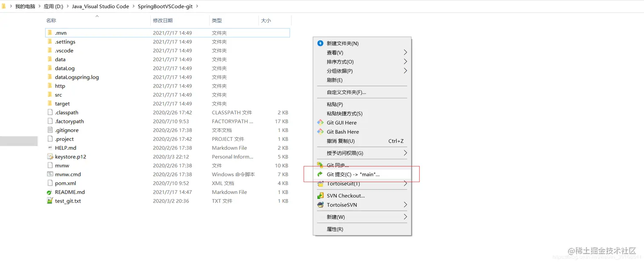Viewport: 644px width, 263px height.
Task: Commit to "main" via Git 提交
Action: 349,174
